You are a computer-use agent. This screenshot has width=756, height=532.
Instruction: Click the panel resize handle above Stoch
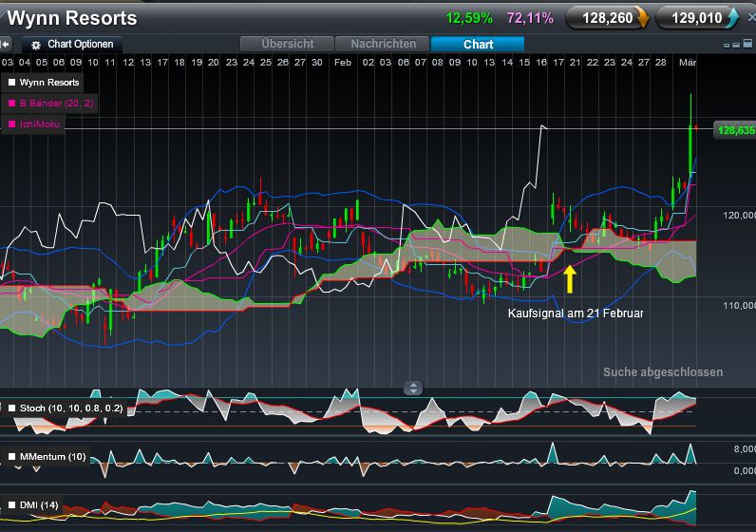click(413, 388)
